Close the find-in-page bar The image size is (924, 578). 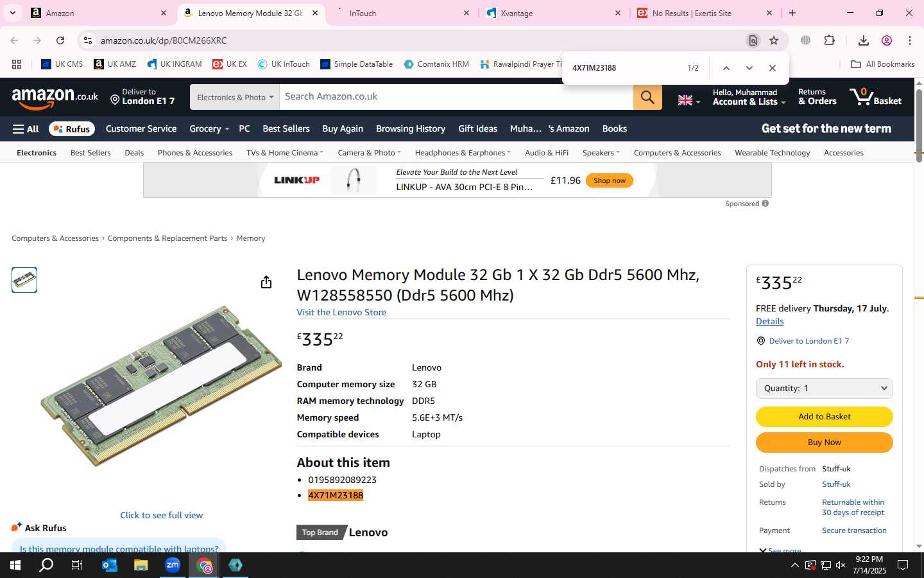[773, 68]
